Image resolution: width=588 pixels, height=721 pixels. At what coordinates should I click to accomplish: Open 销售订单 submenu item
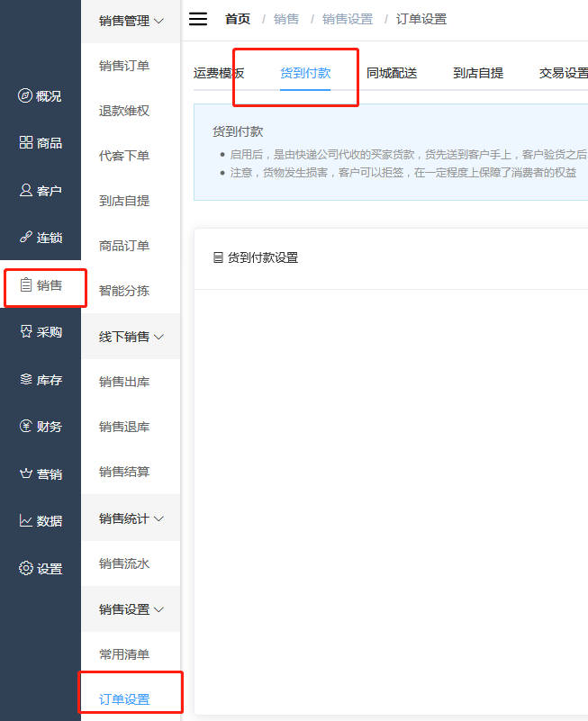coord(124,66)
